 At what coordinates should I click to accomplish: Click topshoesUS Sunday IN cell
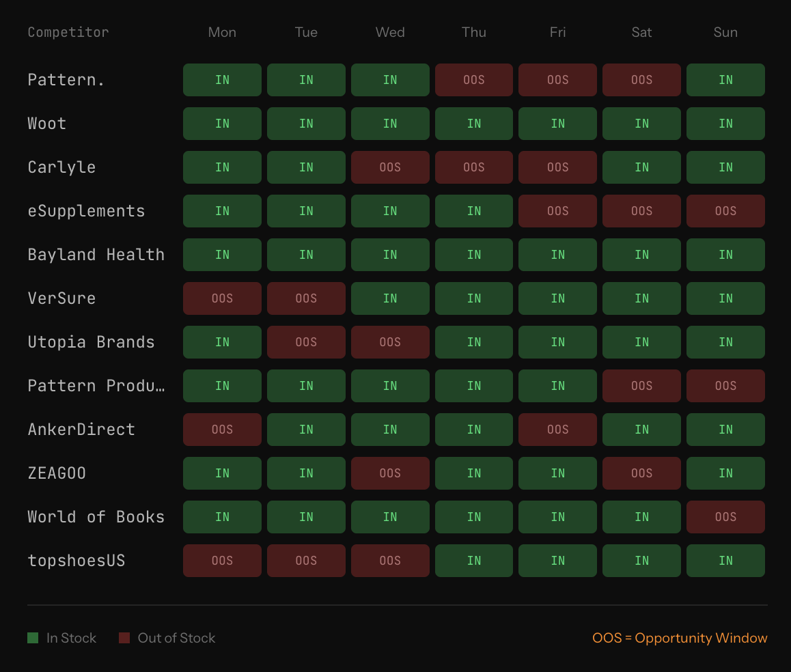pyautogui.click(x=725, y=561)
